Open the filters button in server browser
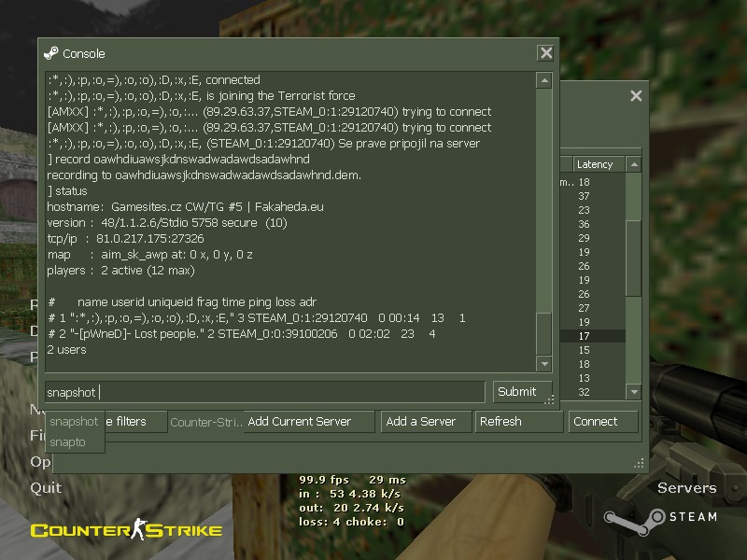Screen dimensions: 747x560 (x=135, y=422)
